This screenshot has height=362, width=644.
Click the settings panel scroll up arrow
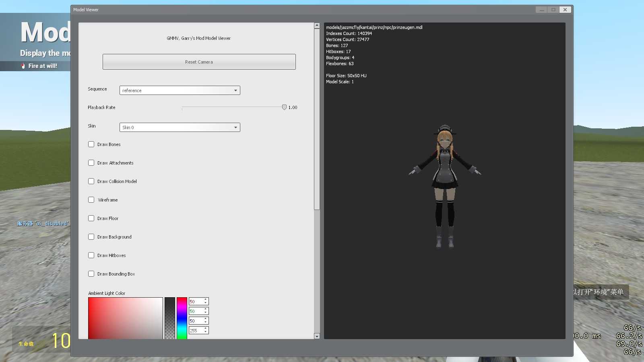point(317,25)
